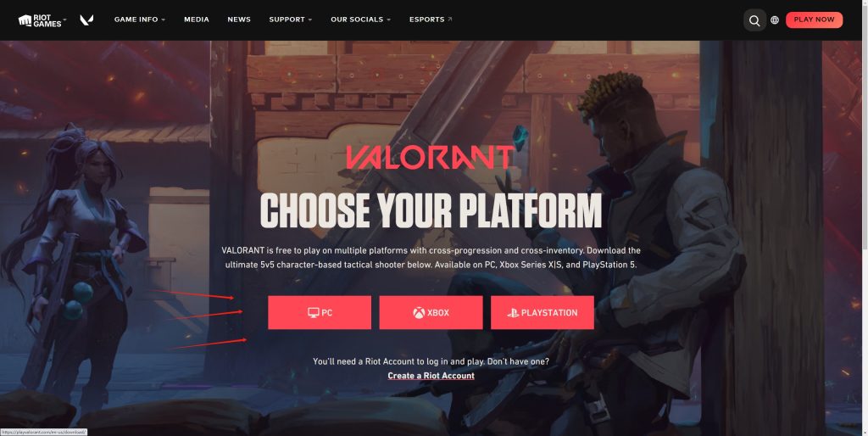Select the globe language icon
The image size is (868, 436).
(775, 20)
